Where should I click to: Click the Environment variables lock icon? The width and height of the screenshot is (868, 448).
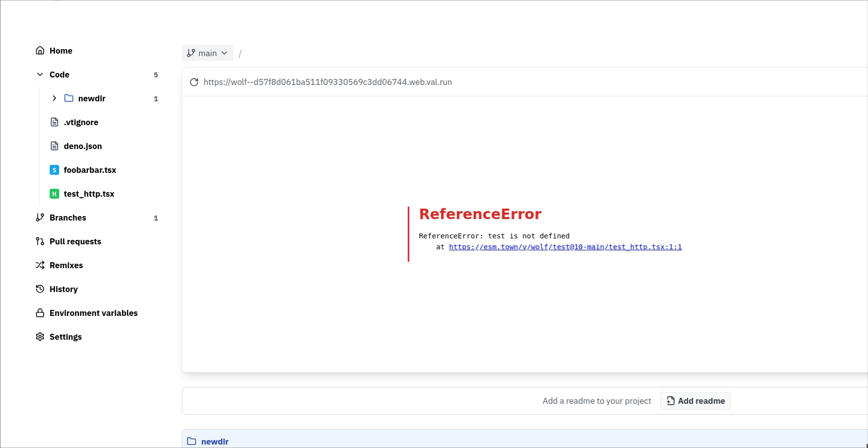coord(40,313)
